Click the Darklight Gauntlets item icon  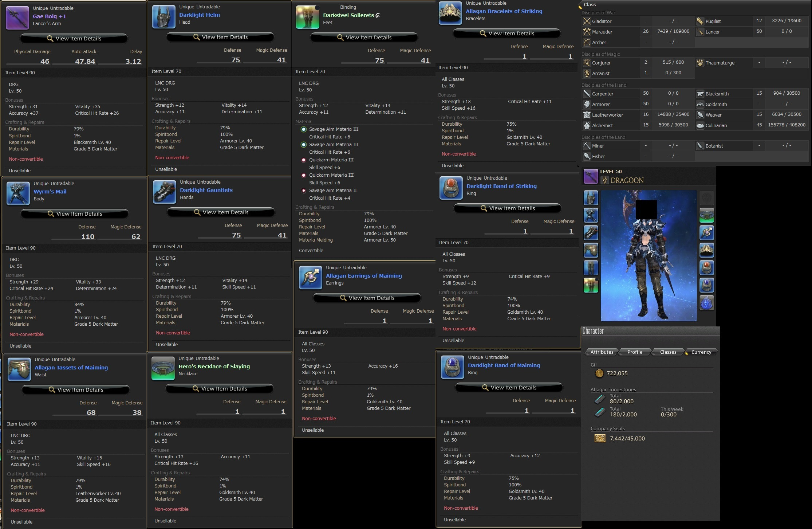pos(165,192)
